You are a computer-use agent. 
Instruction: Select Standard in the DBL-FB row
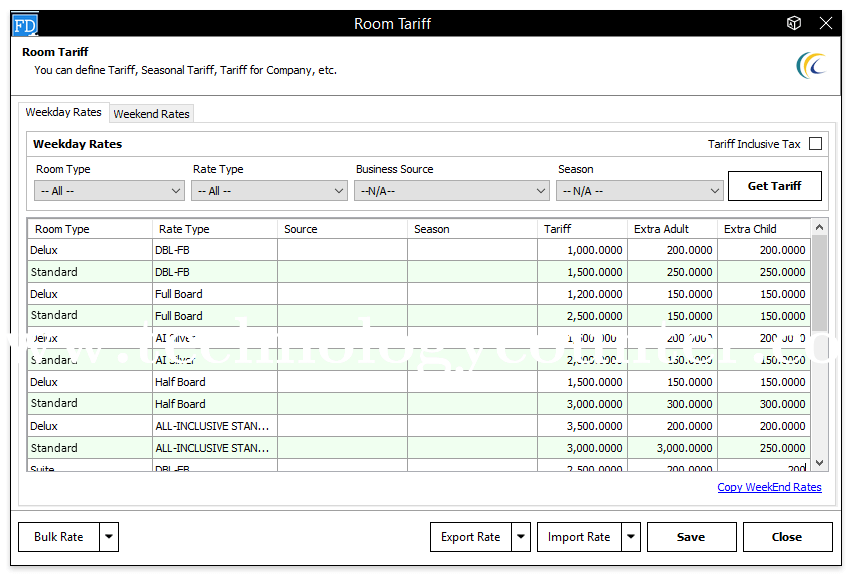click(90, 272)
